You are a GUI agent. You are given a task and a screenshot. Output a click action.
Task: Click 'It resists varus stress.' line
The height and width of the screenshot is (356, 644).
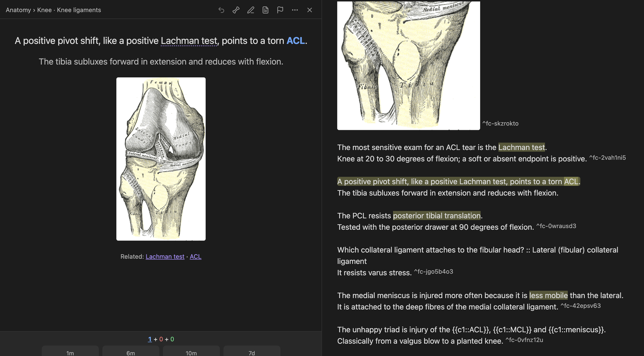tap(374, 273)
